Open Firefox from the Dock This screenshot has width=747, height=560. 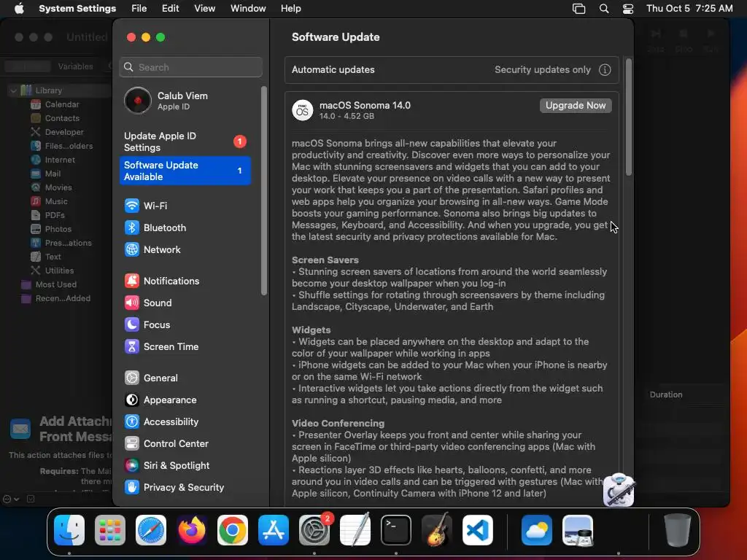192,530
